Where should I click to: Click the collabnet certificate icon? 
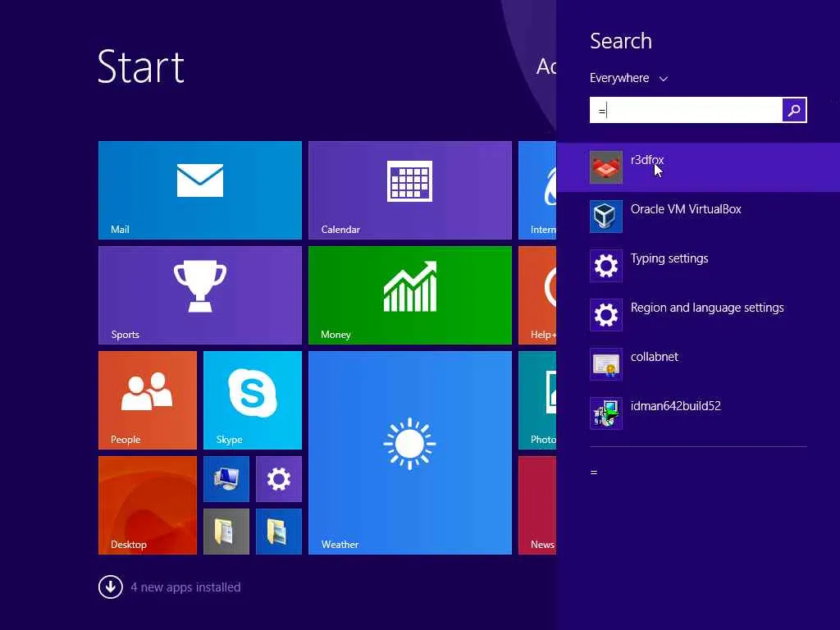[606, 364]
